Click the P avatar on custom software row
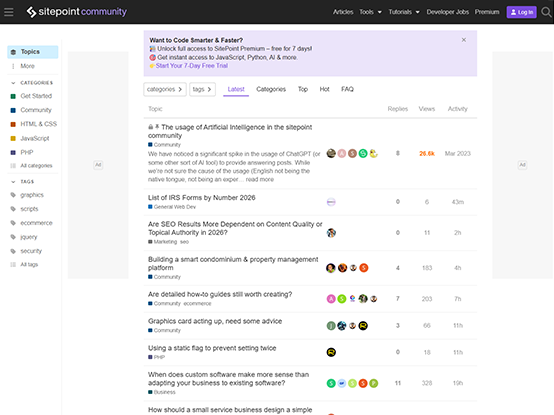The image size is (554, 415). pyautogui.click(x=373, y=383)
